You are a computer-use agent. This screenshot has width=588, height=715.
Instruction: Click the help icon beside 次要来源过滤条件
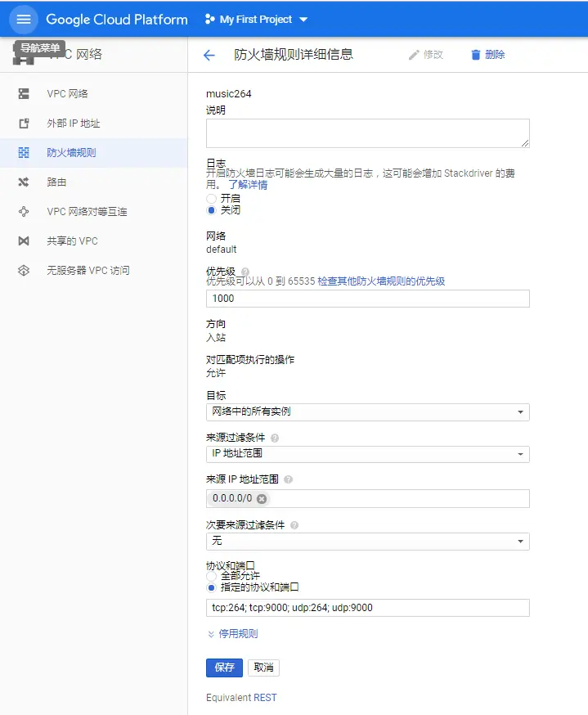[294, 525]
